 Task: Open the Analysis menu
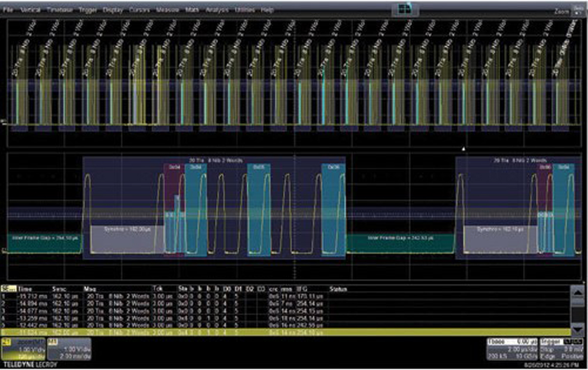[217, 10]
